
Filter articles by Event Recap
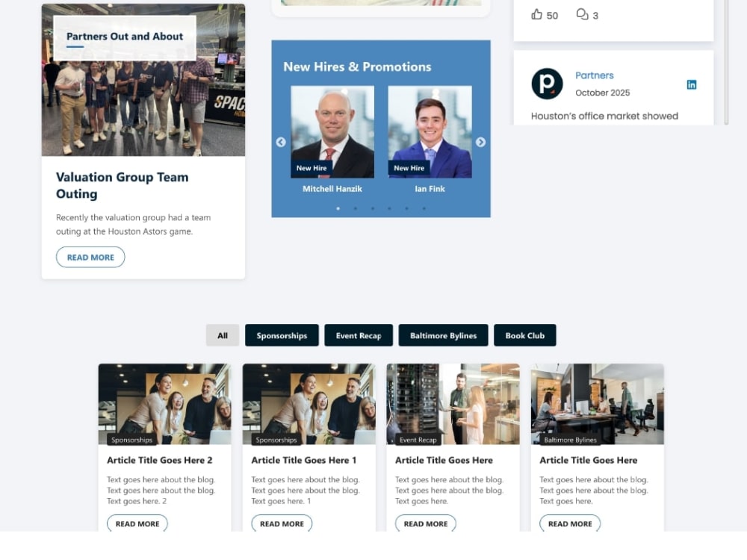(x=359, y=335)
